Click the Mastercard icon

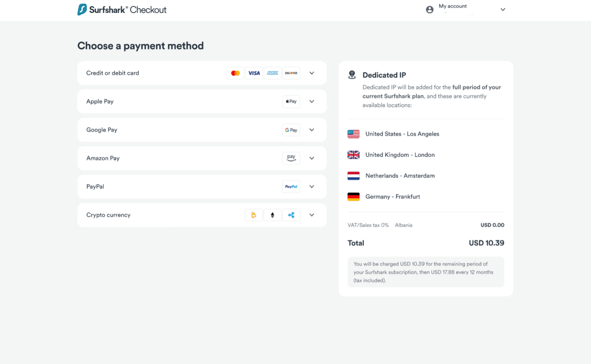coord(235,73)
